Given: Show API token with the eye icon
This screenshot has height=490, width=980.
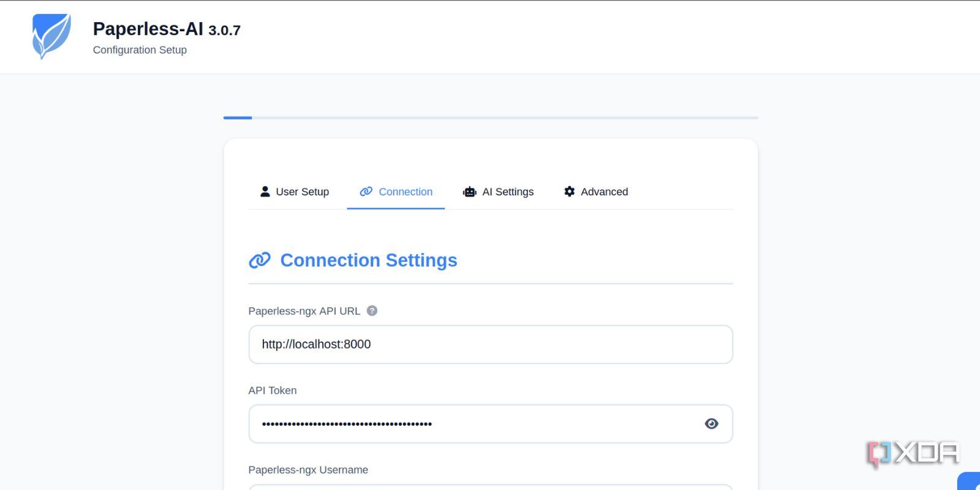Looking at the screenshot, I should click(711, 424).
